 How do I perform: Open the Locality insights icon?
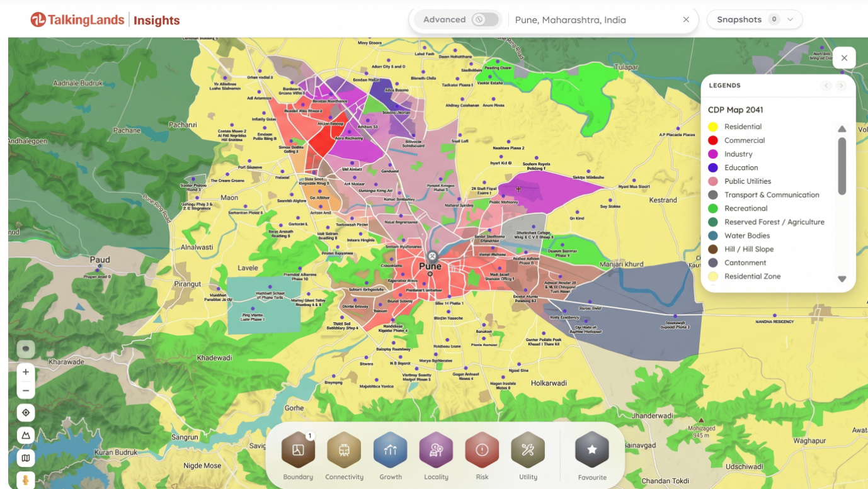coord(436,450)
